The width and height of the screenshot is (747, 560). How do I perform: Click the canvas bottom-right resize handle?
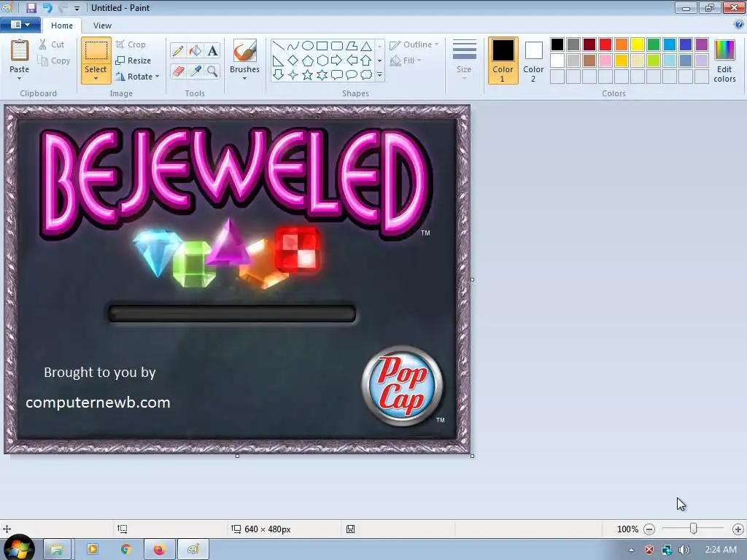coord(472,456)
